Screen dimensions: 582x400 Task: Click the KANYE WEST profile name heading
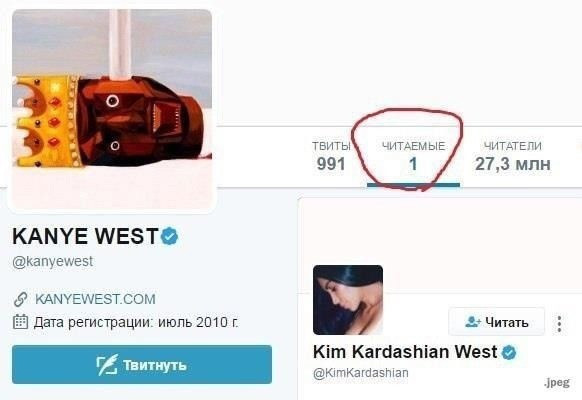pos(86,236)
